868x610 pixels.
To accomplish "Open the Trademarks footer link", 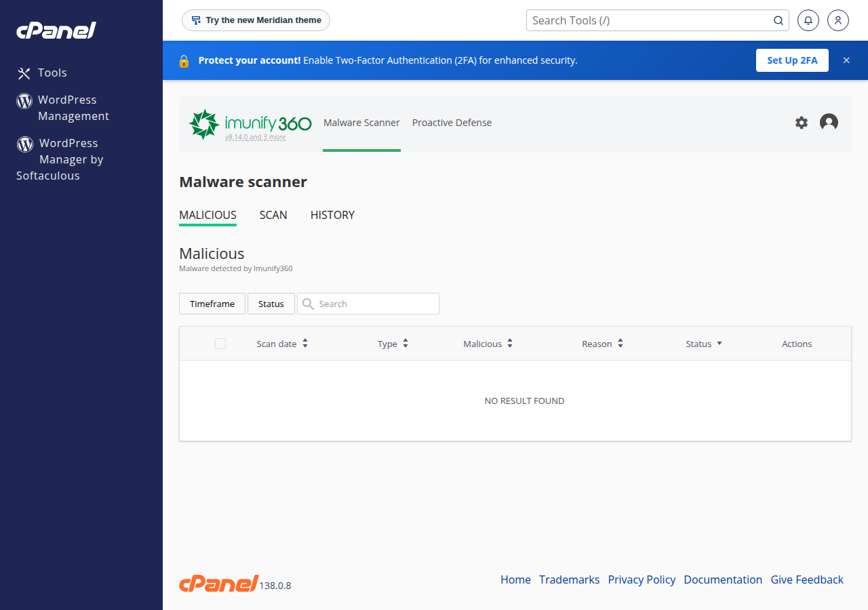I will pos(569,579).
